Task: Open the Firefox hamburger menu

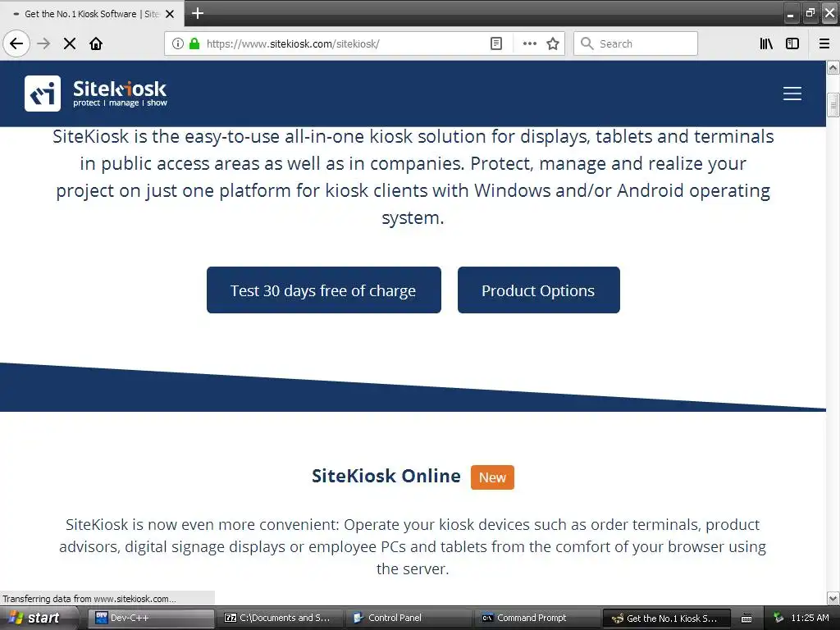Action: click(824, 43)
